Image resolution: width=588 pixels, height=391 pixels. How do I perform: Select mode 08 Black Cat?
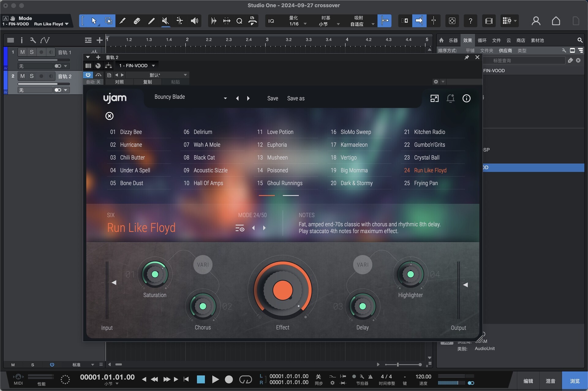coord(212,158)
